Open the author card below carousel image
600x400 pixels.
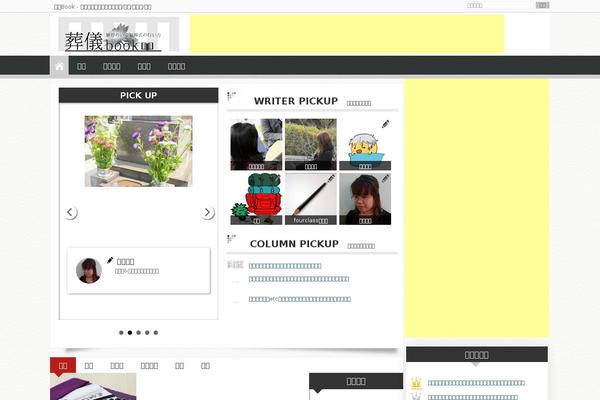pyautogui.click(x=139, y=271)
